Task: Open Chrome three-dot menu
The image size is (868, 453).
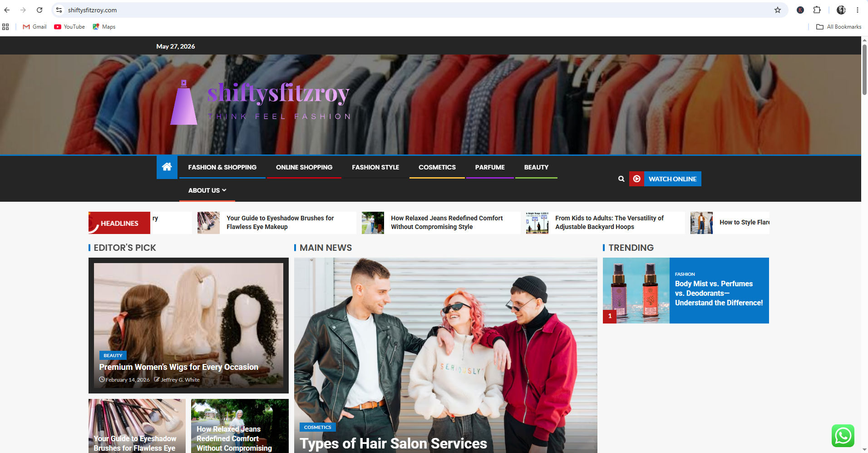Action: click(x=858, y=10)
